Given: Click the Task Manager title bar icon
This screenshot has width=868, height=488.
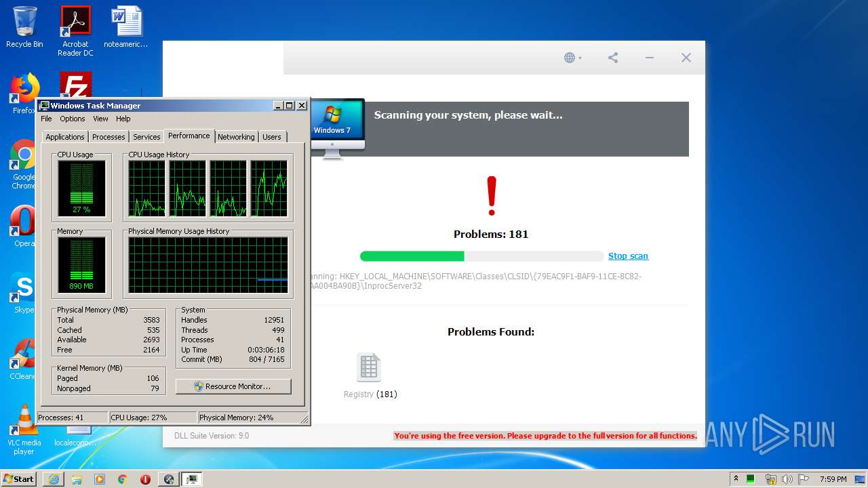Looking at the screenshot, I should pos(44,106).
